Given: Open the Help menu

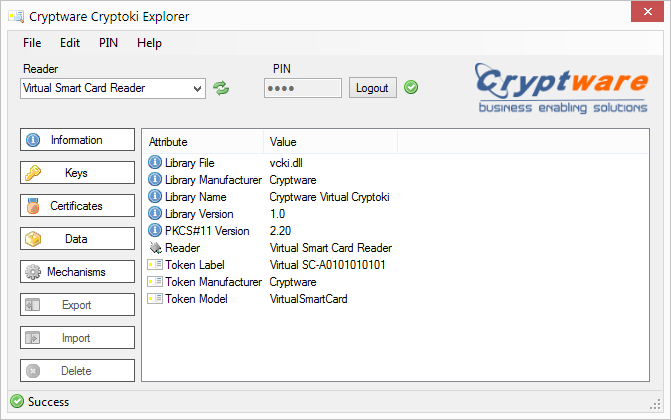Looking at the screenshot, I should [149, 43].
